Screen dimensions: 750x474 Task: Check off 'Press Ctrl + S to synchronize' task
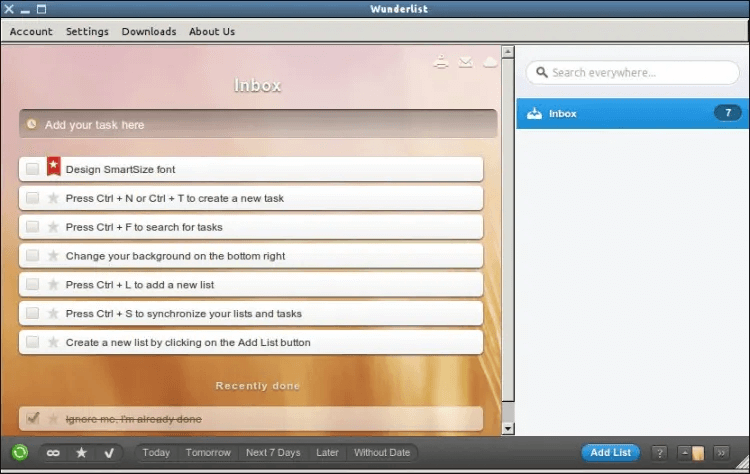(33, 313)
